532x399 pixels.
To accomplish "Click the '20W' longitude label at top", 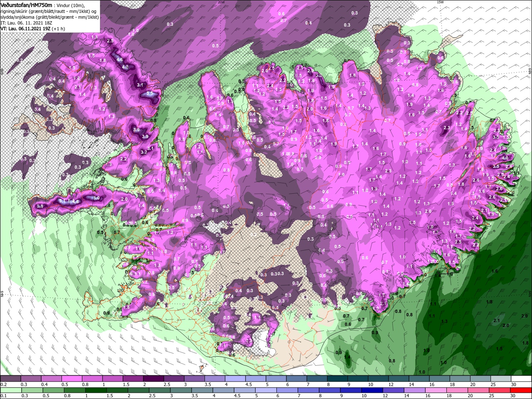I will coord(222,2).
